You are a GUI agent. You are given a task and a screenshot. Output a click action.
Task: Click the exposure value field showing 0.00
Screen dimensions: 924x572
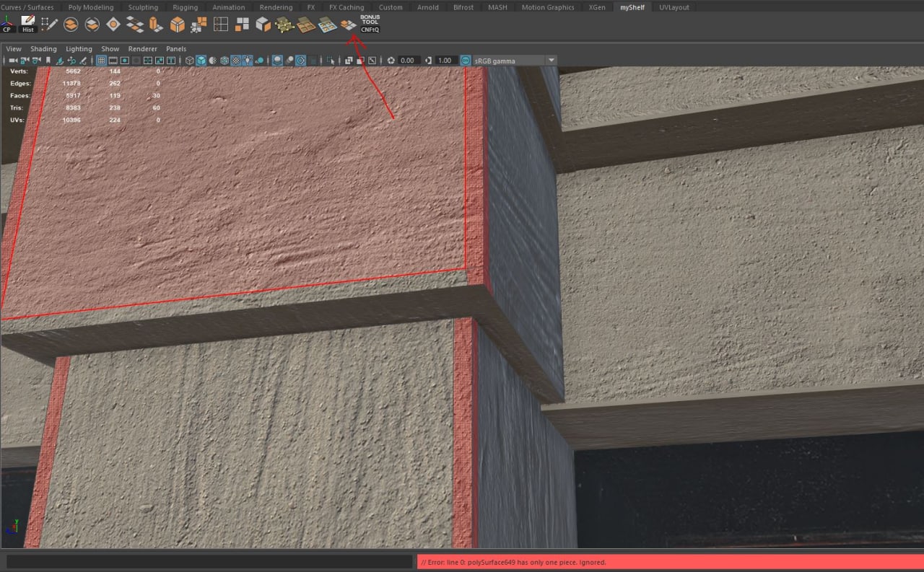(407, 61)
